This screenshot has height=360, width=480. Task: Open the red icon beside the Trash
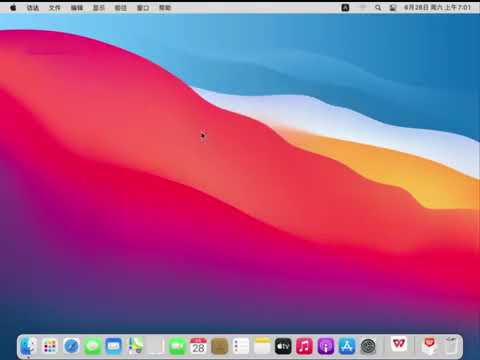429,345
